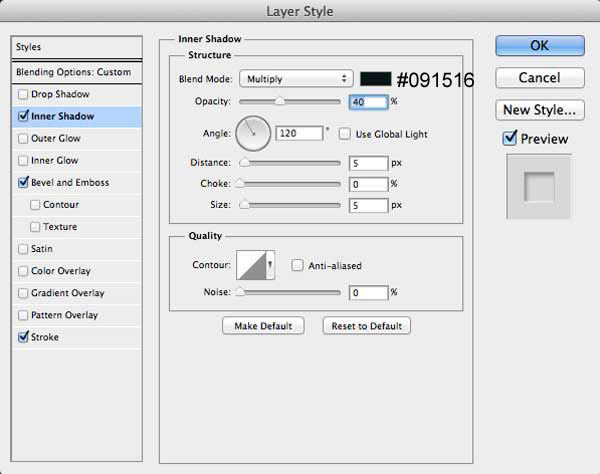Click the Opacity slider handle
The width and height of the screenshot is (600, 474).
(x=280, y=101)
